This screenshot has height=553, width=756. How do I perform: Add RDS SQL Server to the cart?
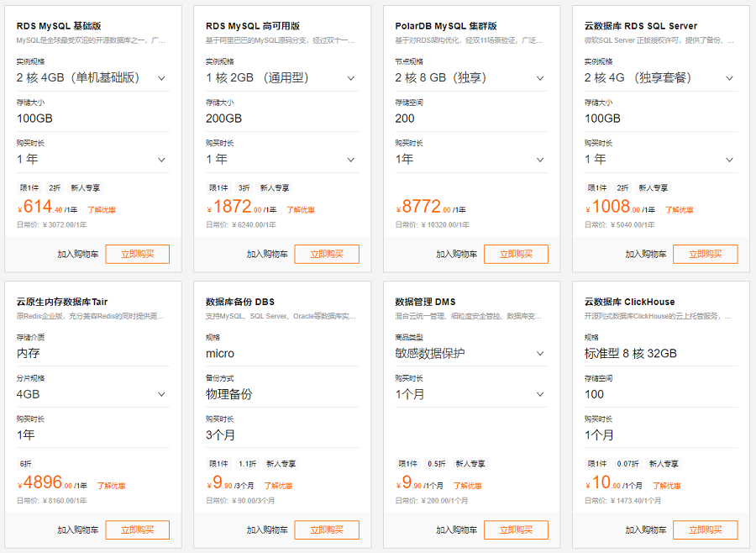point(646,255)
